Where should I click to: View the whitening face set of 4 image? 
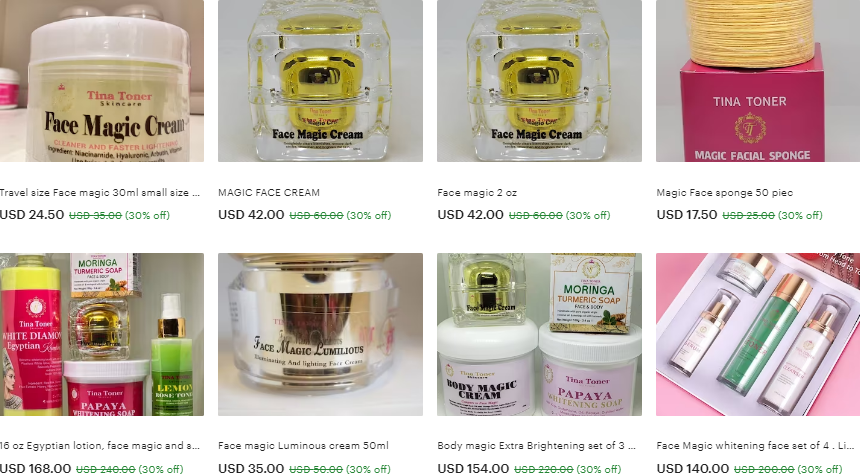click(x=758, y=335)
